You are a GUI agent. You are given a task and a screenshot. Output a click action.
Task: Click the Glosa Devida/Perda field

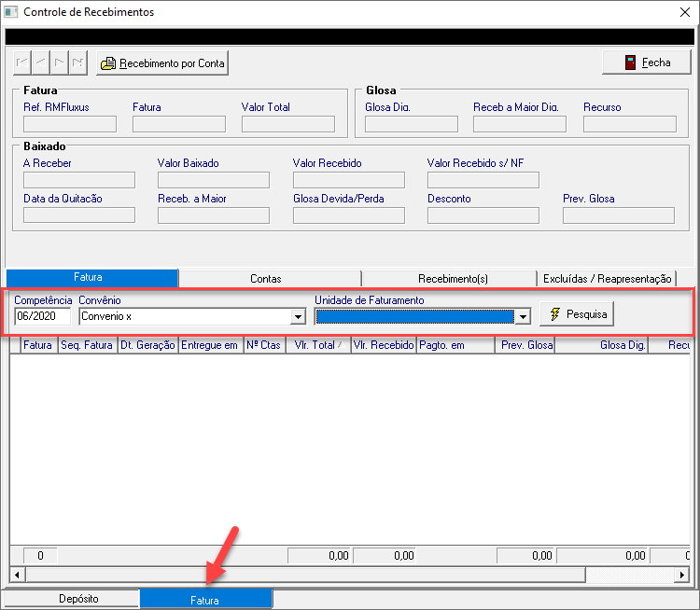[349, 215]
